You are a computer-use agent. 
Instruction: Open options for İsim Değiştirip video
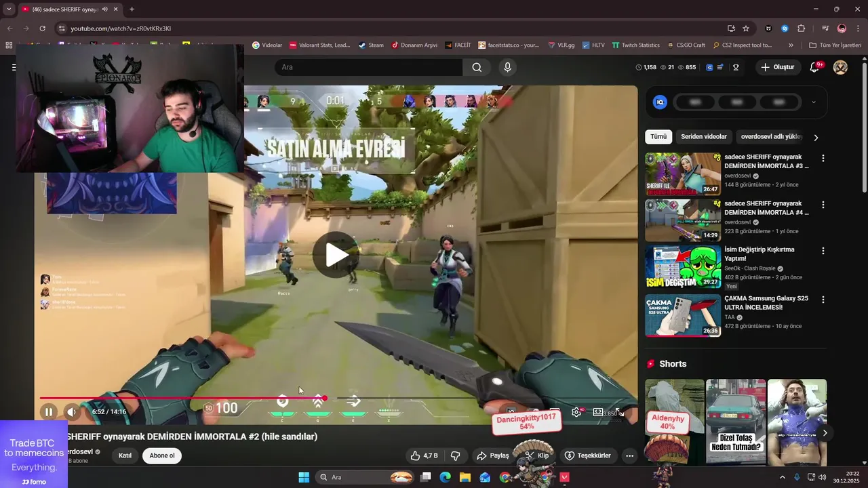[x=823, y=251]
